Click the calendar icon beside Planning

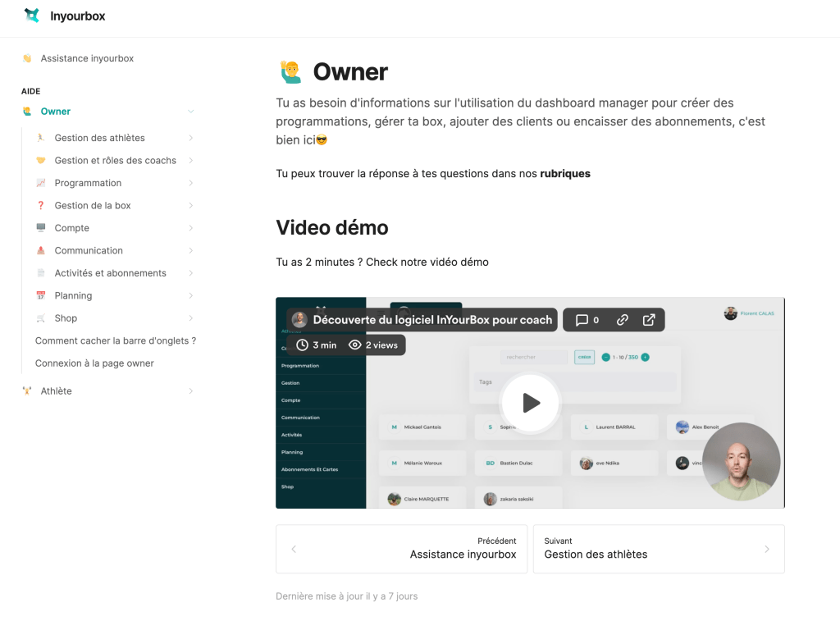pyautogui.click(x=41, y=295)
